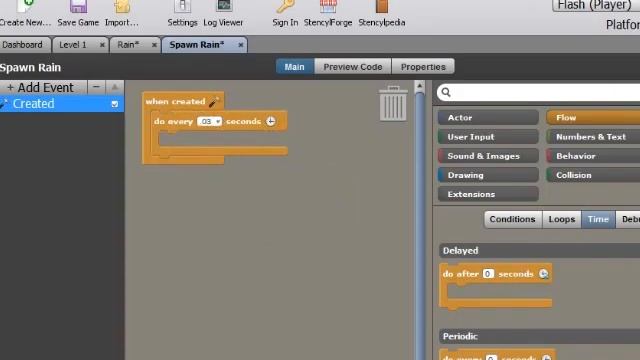
Task: Click the workspace scrollbar up arrow
Action: coord(420,87)
